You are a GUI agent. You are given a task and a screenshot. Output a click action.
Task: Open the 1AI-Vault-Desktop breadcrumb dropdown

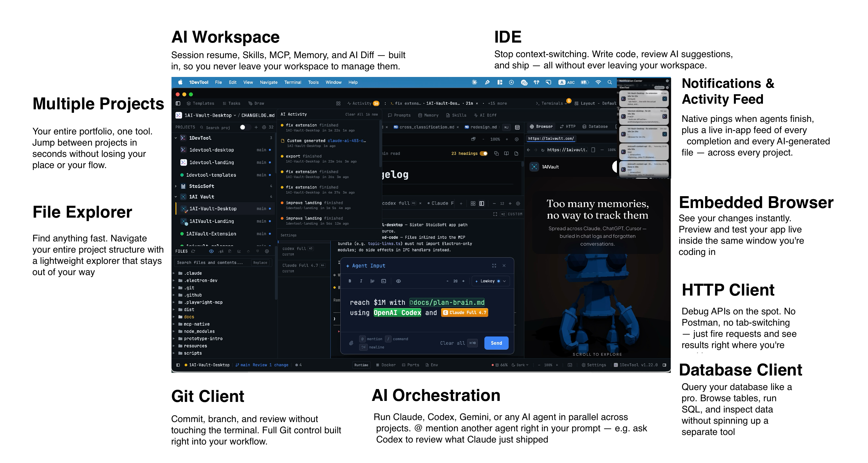tap(210, 116)
